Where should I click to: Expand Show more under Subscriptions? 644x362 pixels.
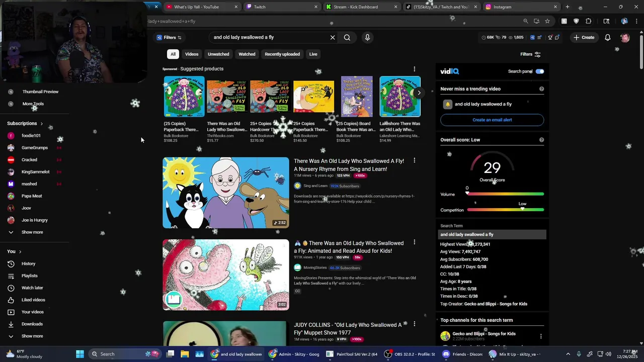click(32, 232)
